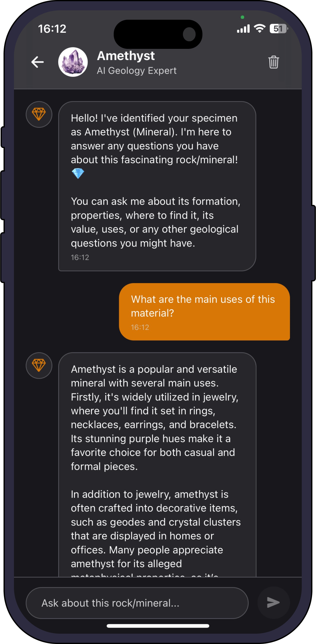Tap the battery indicator showing 51

pos(278,29)
